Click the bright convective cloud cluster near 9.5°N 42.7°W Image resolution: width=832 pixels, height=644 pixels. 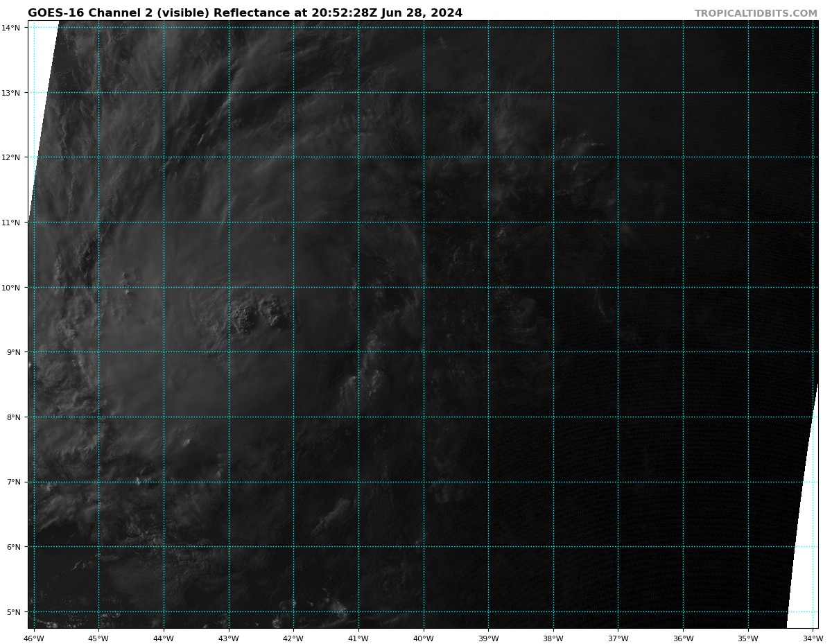[244, 320]
